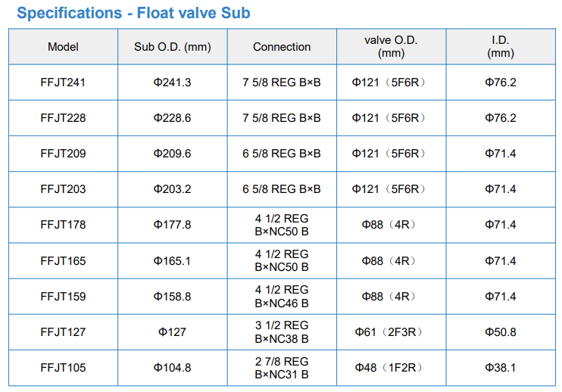Click the FFJT241 model cell
This screenshot has width=562, height=392.
63,82
